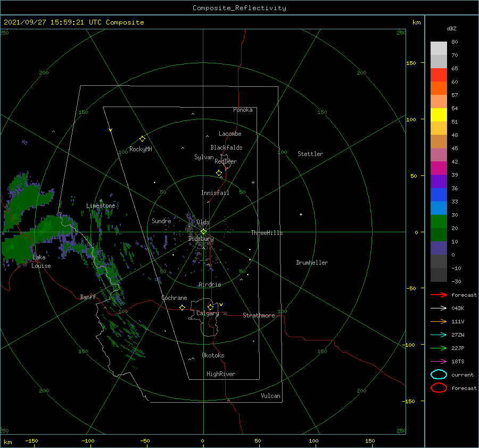
Task: Click the cyan 27ZW arrow icon
Action: (439, 335)
